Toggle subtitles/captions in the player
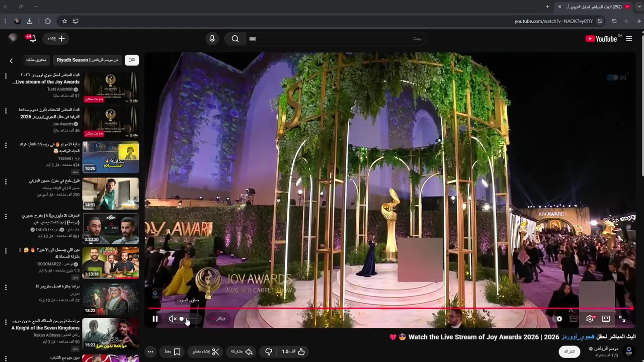 coord(574,319)
